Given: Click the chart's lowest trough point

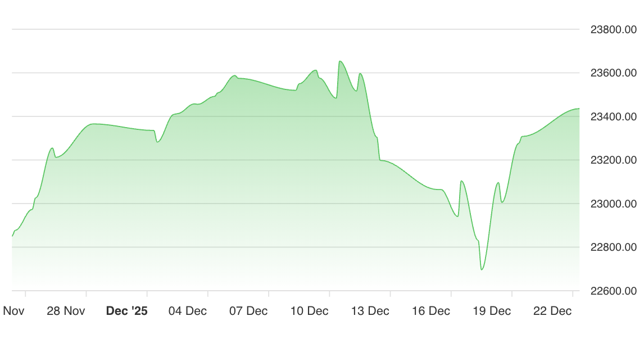Looking at the screenshot, I should click(482, 270).
